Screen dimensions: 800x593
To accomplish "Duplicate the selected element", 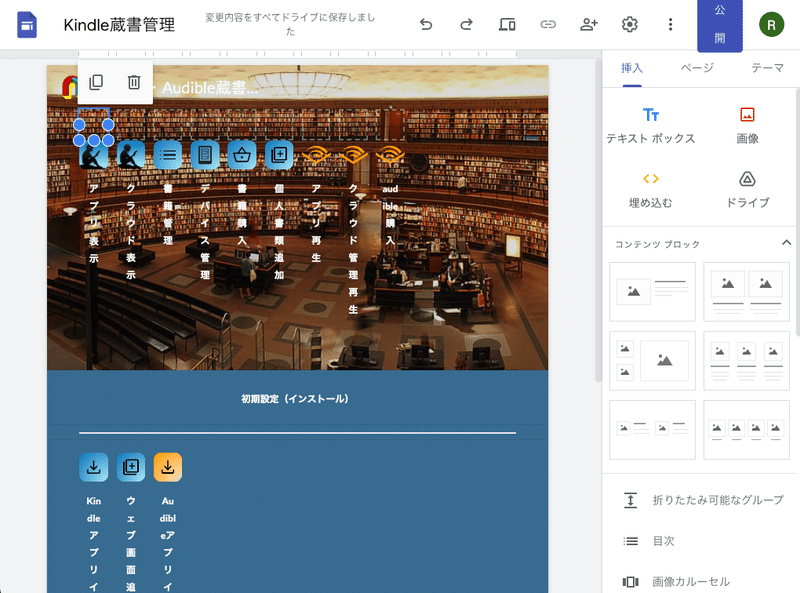I will (x=96, y=82).
